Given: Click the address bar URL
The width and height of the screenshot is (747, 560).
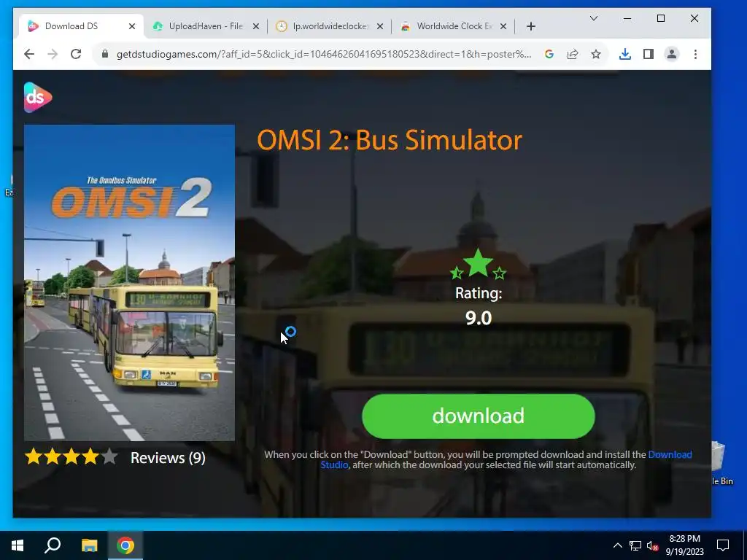Looking at the screenshot, I should [323, 54].
